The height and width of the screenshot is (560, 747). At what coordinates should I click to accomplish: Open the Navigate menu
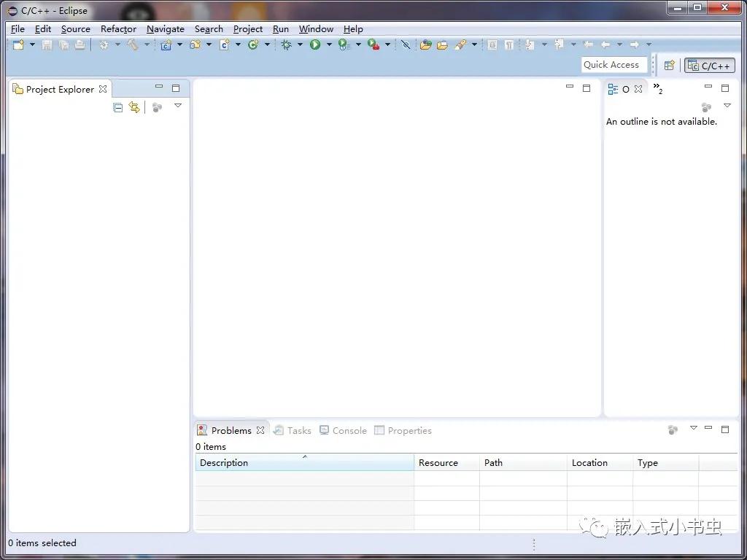pyautogui.click(x=166, y=29)
